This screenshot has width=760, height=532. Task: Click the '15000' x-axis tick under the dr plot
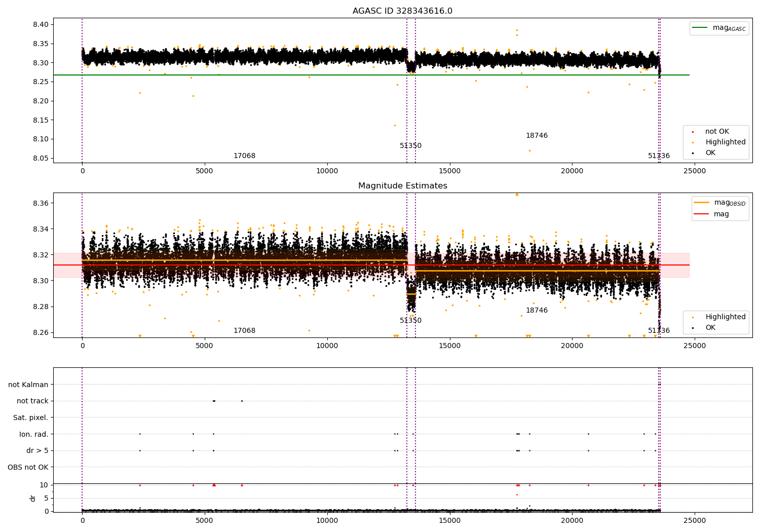click(x=449, y=521)
